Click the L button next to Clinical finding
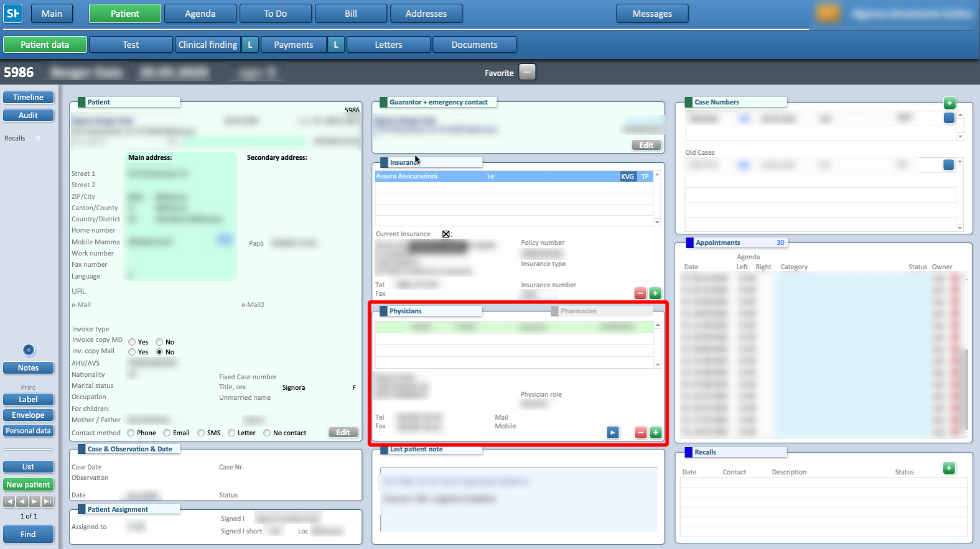This screenshot has width=980, height=549. coord(250,45)
